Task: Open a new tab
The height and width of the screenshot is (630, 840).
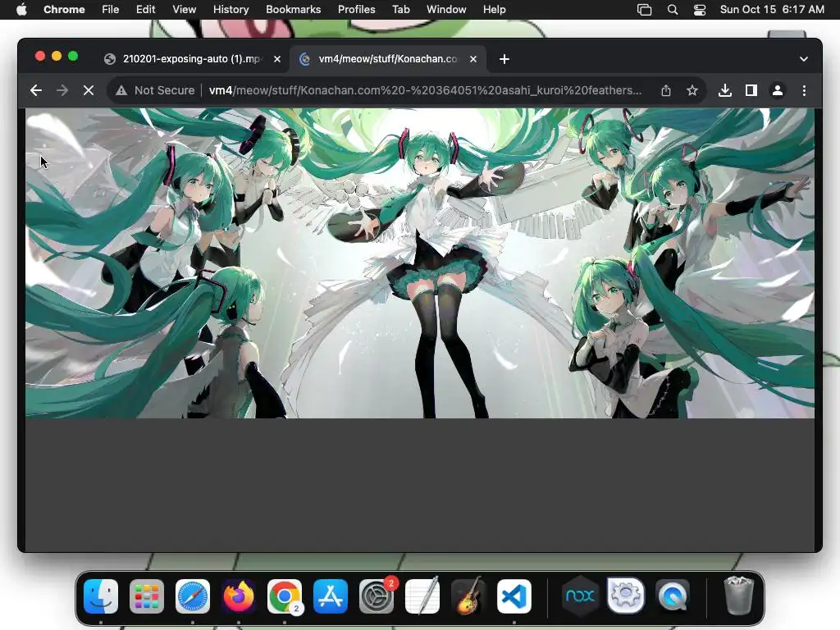Action: click(x=504, y=59)
